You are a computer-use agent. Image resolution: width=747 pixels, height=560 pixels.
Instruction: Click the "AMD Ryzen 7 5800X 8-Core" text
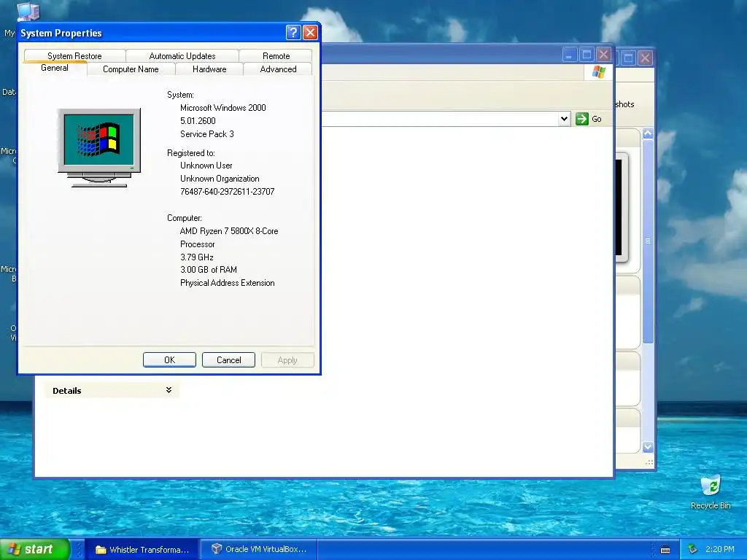point(229,231)
